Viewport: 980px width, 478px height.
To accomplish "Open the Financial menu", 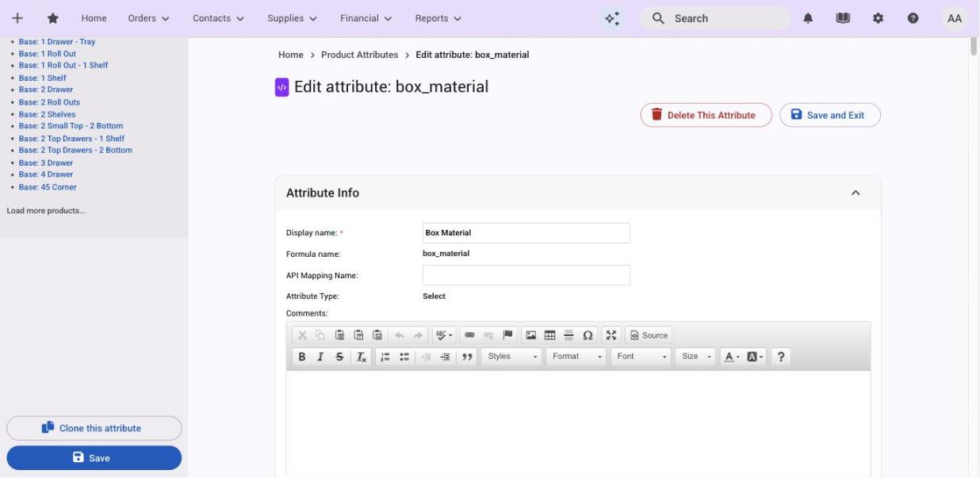I will pos(366,18).
